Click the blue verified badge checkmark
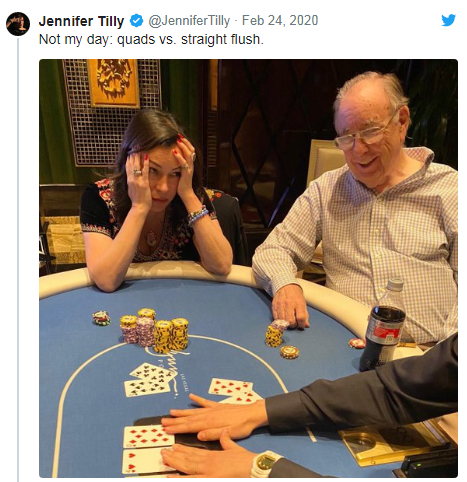The width and height of the screenshot is (467, 482). click(x=136, y=21)
